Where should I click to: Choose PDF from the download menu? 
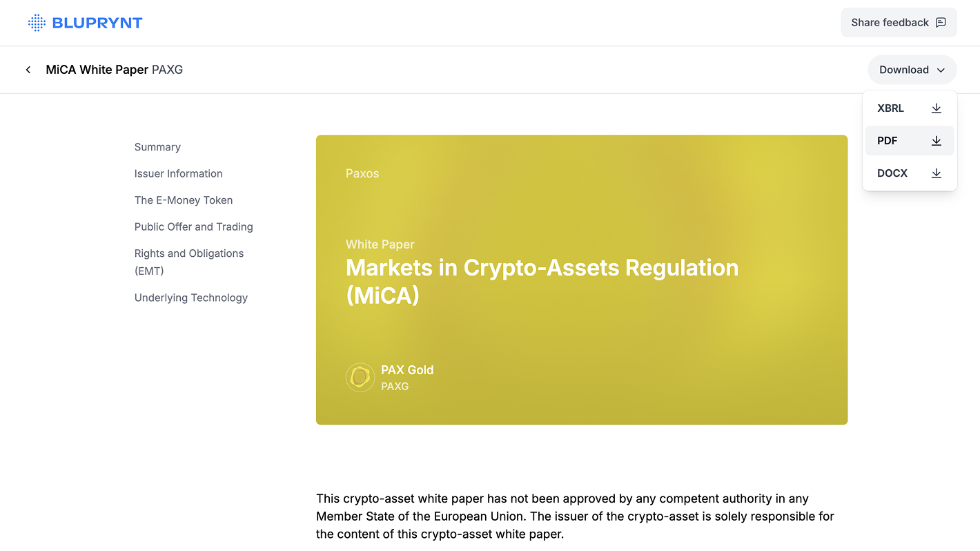(x=910, y=141)
